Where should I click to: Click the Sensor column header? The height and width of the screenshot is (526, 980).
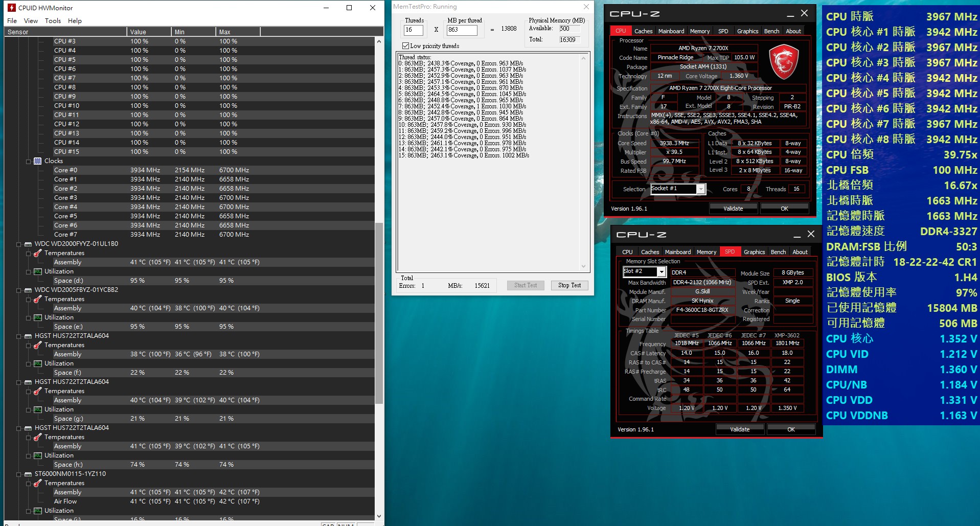[x=65, y=32]
